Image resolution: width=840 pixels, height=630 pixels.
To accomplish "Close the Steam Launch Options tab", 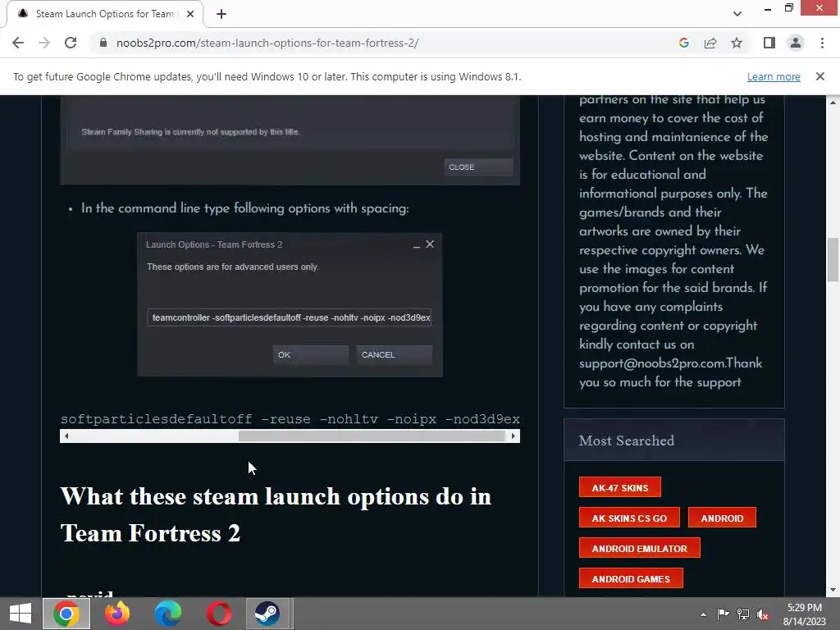I will [x=190, y=14].
